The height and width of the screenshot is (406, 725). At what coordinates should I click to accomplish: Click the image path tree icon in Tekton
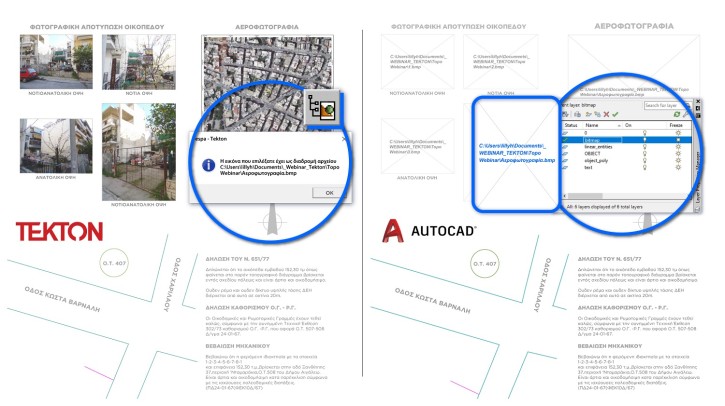point(322,108)
